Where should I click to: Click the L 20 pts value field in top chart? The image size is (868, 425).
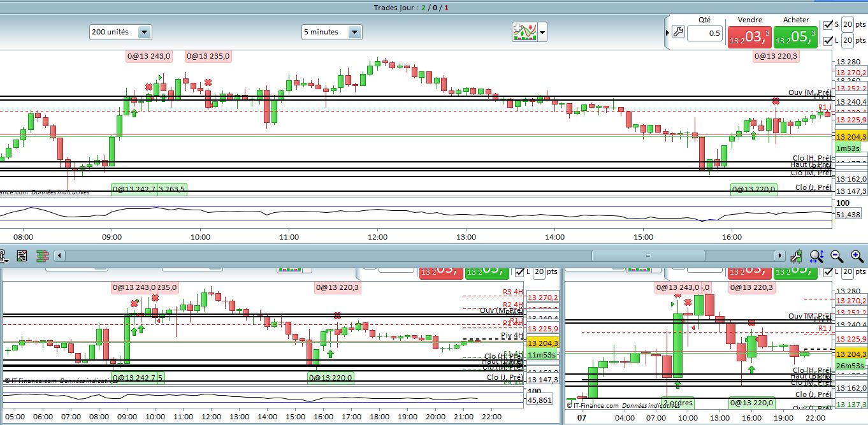848,40
